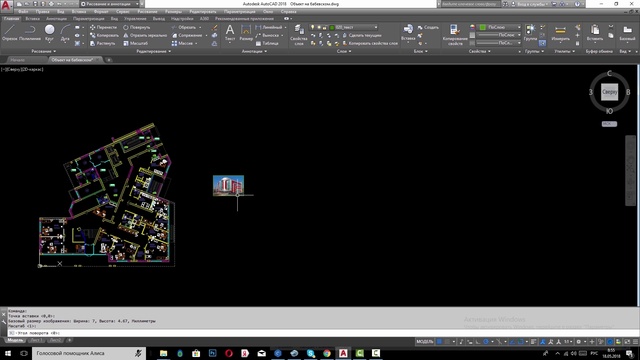Click the Сверху face on ViewCube
Image resolution: width=640 pixels, height=360 pixels.
[609, 92]
